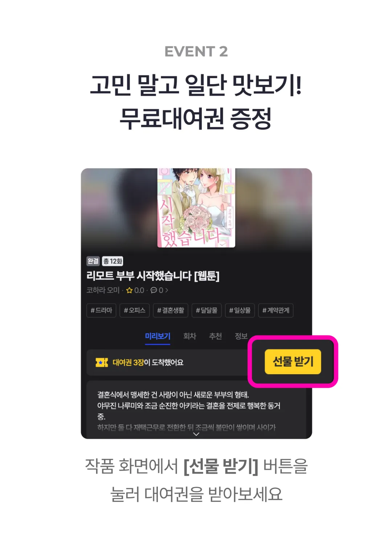Open the 미리보기 tab
Image resolution: width=392 pixels, height=556 pixels.
pos(158,336)
